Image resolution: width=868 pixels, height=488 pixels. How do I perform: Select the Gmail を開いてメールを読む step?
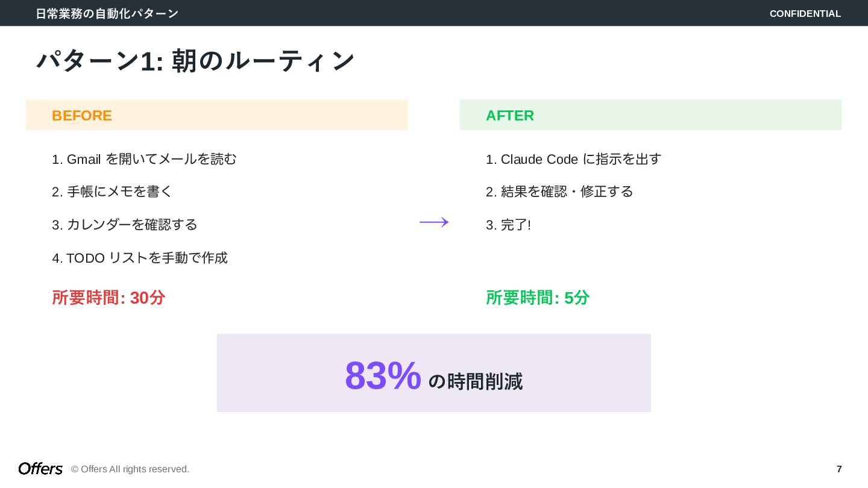145,159
